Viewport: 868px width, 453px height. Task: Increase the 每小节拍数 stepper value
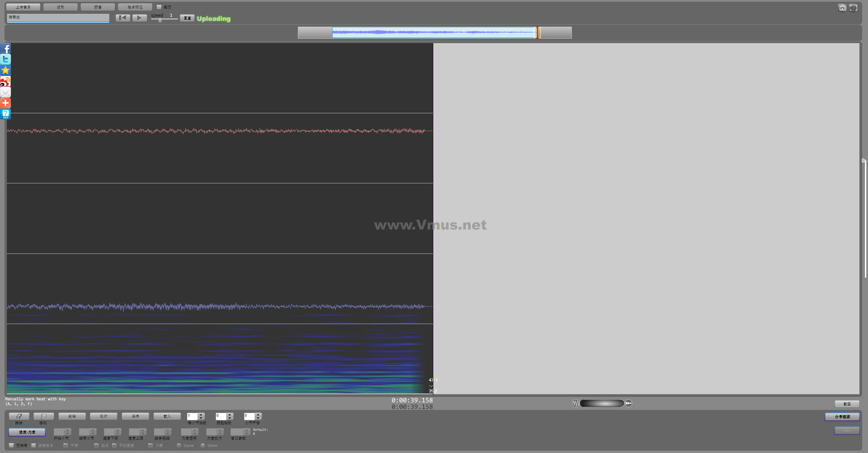(201, 414)
